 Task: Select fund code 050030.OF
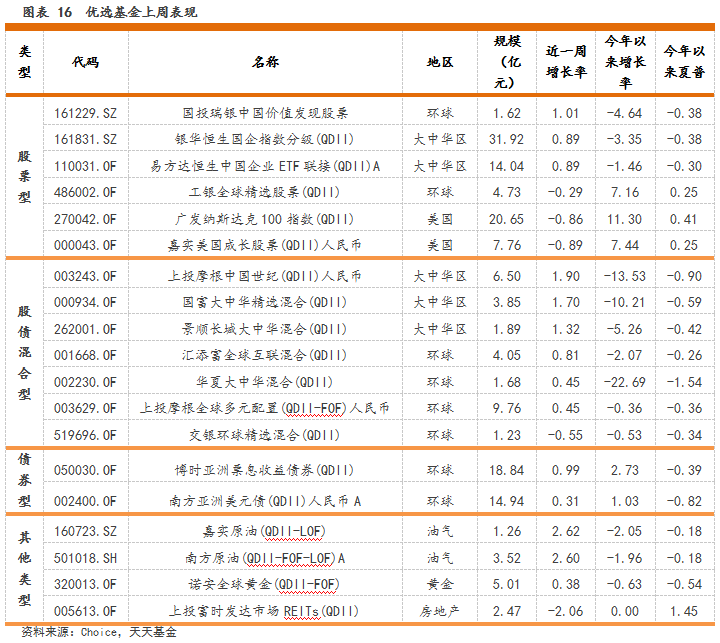tap(85, 470)
